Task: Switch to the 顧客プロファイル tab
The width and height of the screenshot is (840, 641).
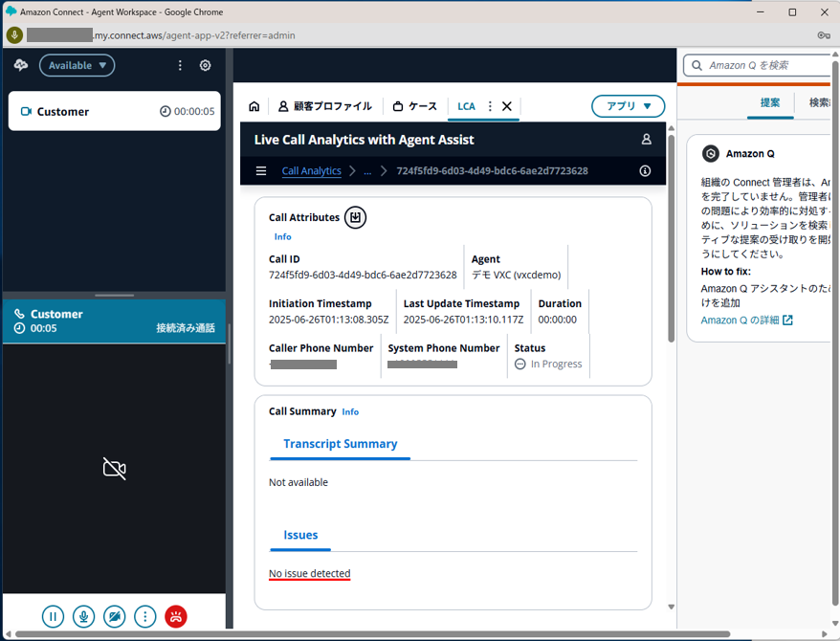Action: [325, 106]
